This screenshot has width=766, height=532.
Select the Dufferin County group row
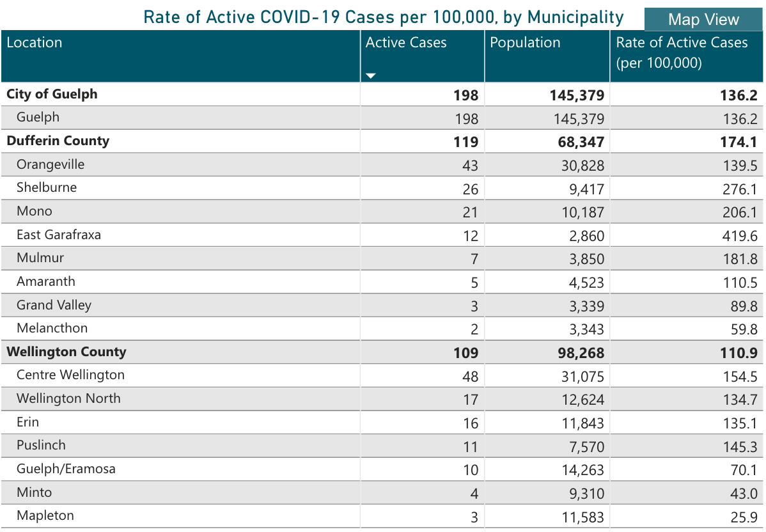click(x=58, y=141)
